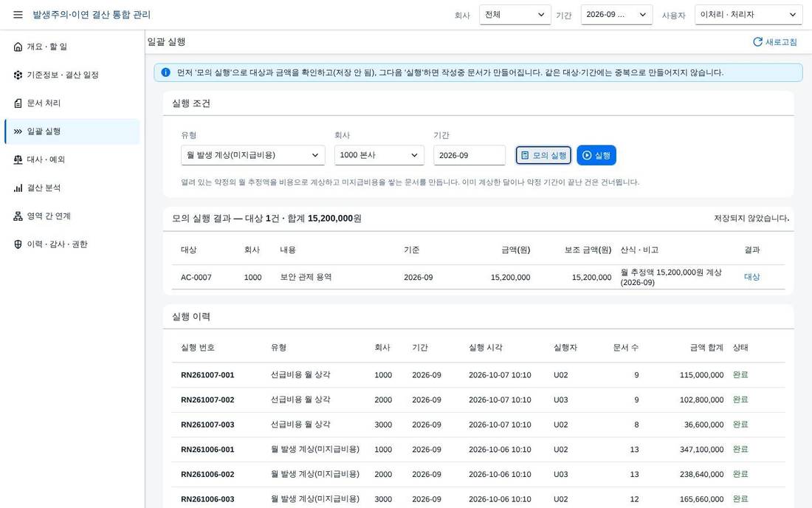Navigate to 영역 간 연계
Screen dimensions: 812x508
[72, 216]
